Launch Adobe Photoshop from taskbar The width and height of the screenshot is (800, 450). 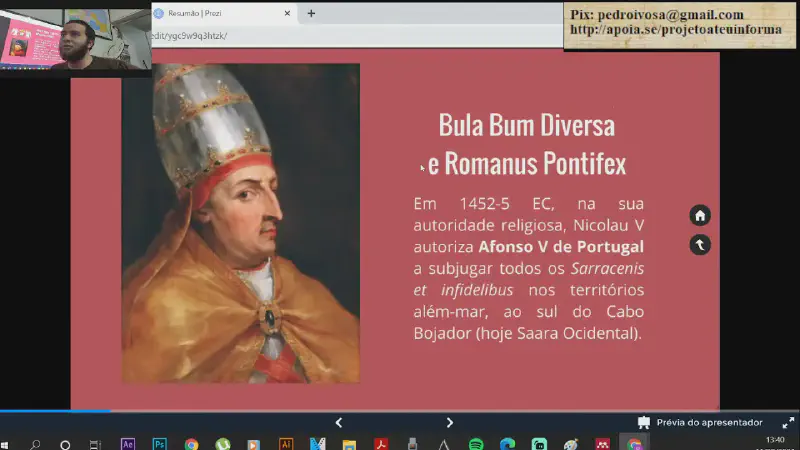coord(159,444)
